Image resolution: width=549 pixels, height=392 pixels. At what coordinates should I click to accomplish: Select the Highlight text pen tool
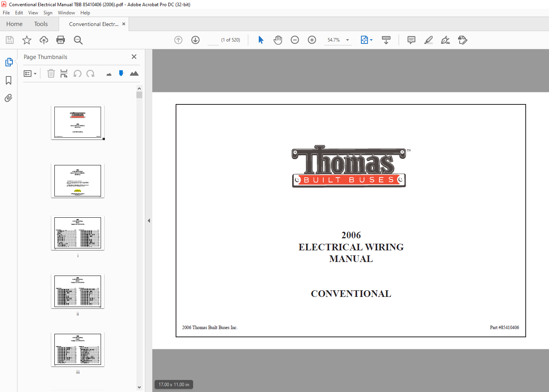[x=429, y=40]
